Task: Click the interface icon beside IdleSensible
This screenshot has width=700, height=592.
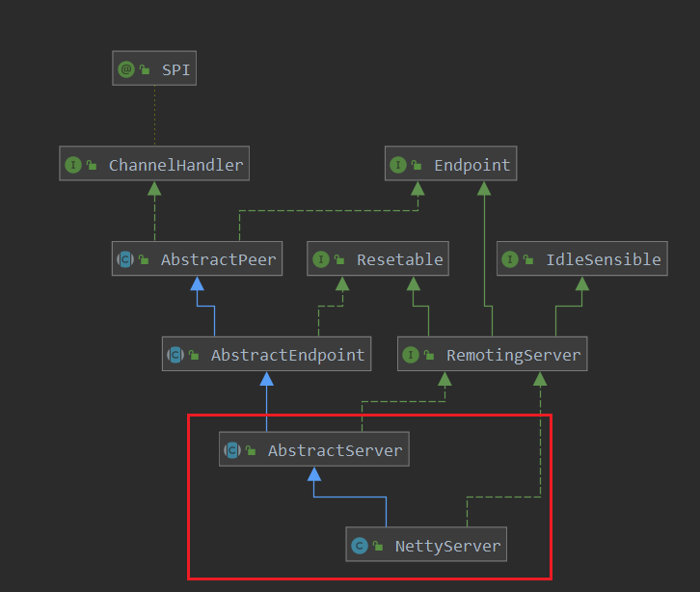Action: point(510,259)
